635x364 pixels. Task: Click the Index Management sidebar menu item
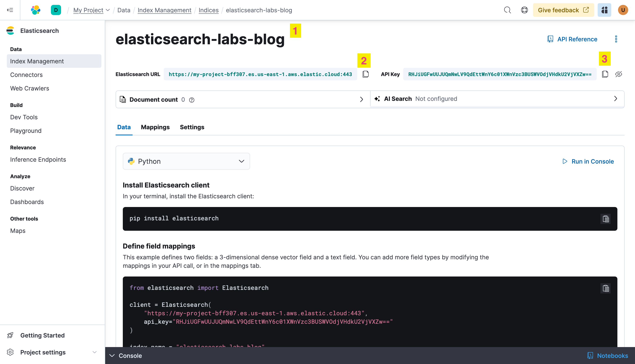pos(37,61)
